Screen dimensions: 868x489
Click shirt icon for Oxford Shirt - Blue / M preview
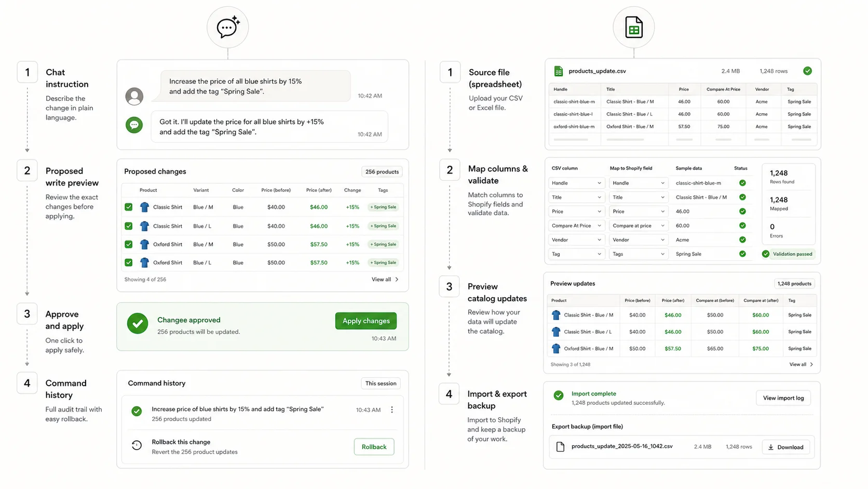click(x=556, y=349)
